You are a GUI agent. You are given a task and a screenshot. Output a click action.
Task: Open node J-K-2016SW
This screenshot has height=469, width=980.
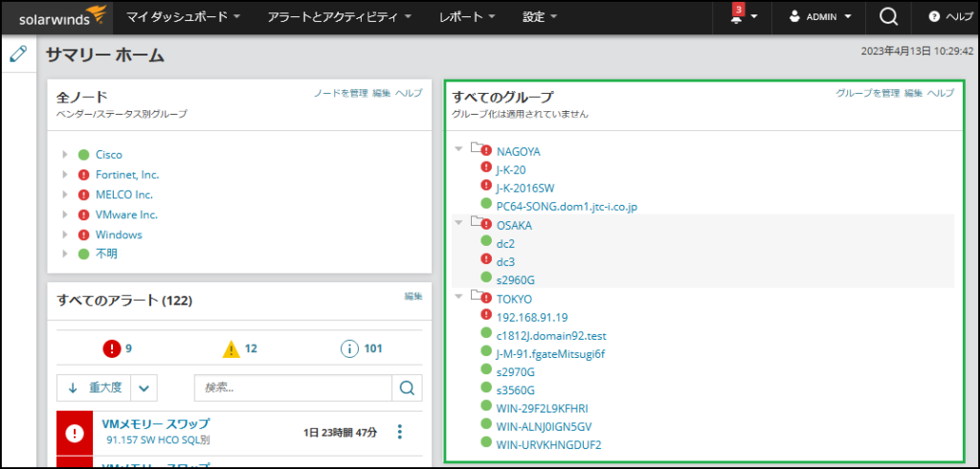click(525, 188)
